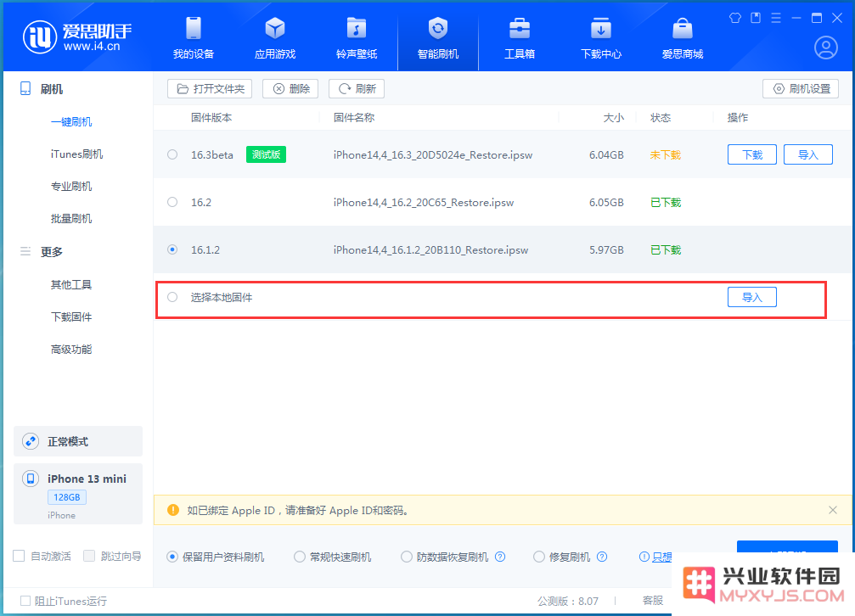Click the 固件名称 column header
Viewport: 855px width, 616px height.
354,118
